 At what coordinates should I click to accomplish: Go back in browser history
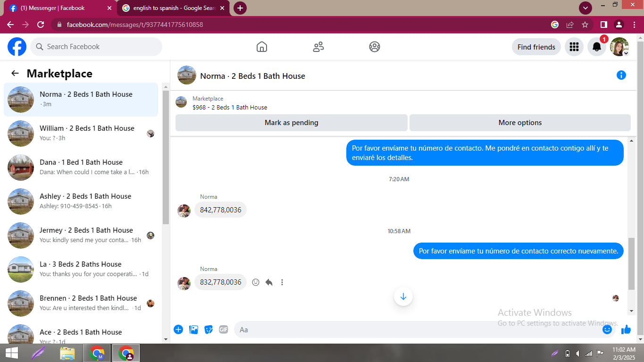(10, 25)
